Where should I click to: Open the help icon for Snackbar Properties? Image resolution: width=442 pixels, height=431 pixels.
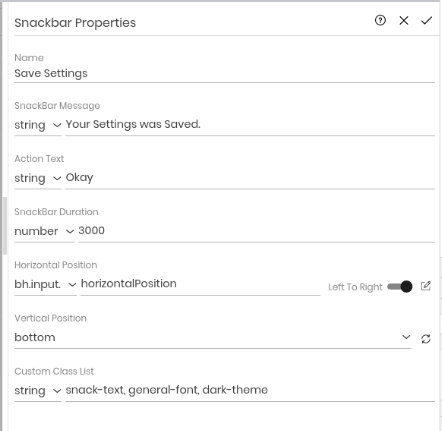click(380, 20)
